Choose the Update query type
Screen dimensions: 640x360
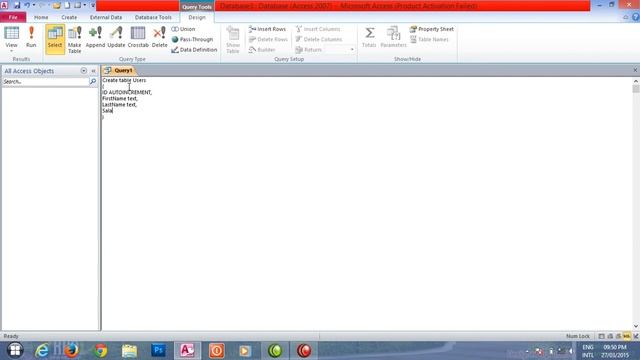116,37
